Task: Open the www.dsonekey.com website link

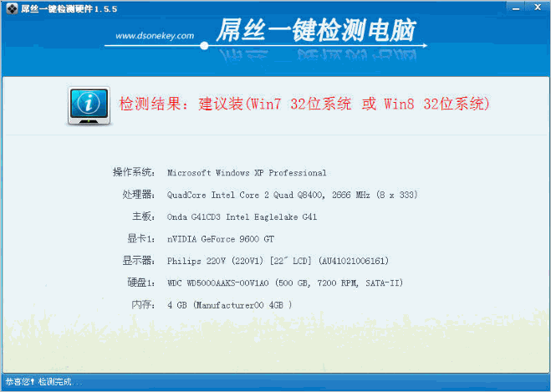Action: click(x=155, y=36)
